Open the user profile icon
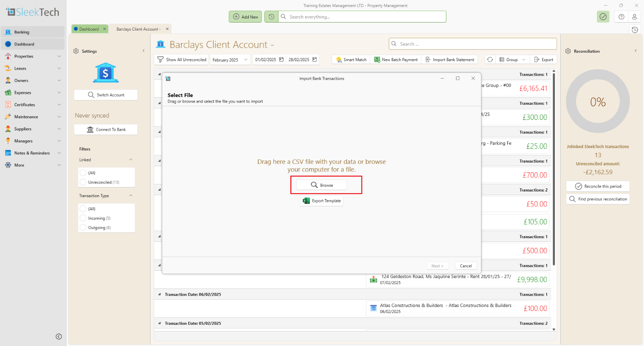 pos(634,17)
